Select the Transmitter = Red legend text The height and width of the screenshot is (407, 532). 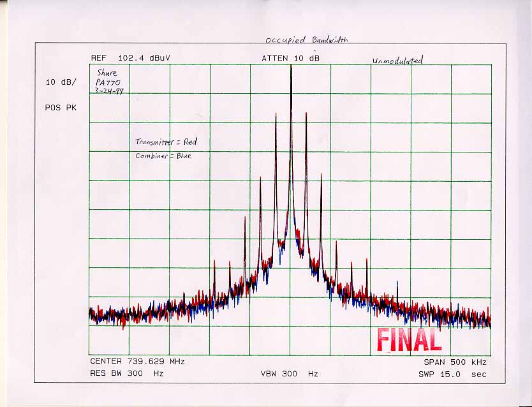(166, 142)
